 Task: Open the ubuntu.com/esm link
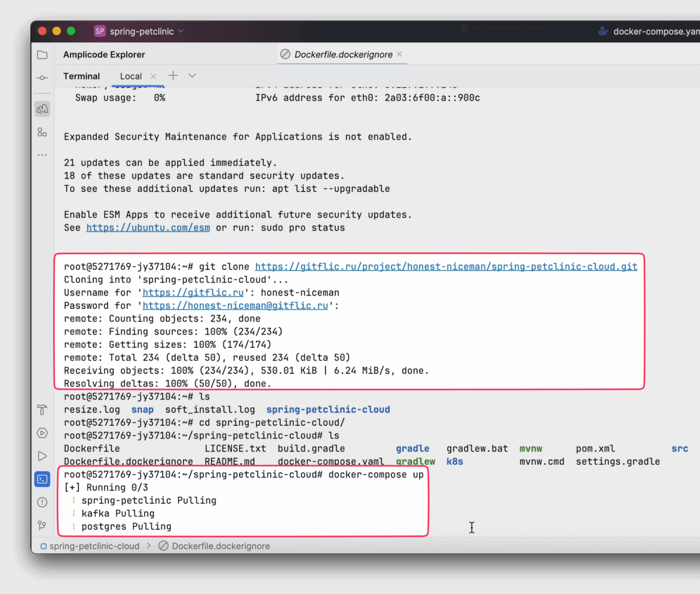[x=148, y=228]
